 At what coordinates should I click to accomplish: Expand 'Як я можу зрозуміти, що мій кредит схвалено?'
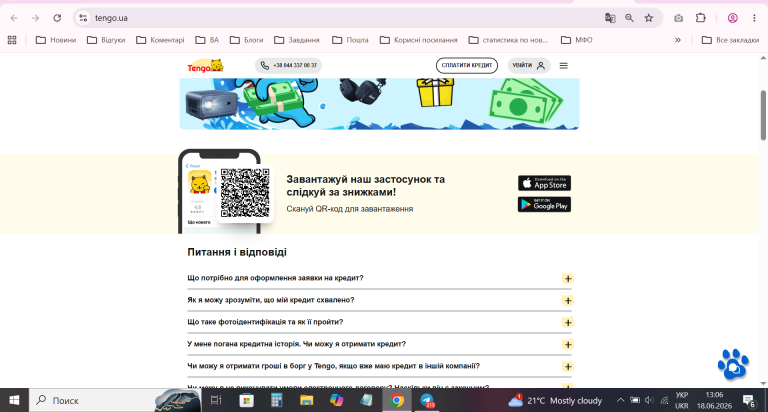(568, 301)
